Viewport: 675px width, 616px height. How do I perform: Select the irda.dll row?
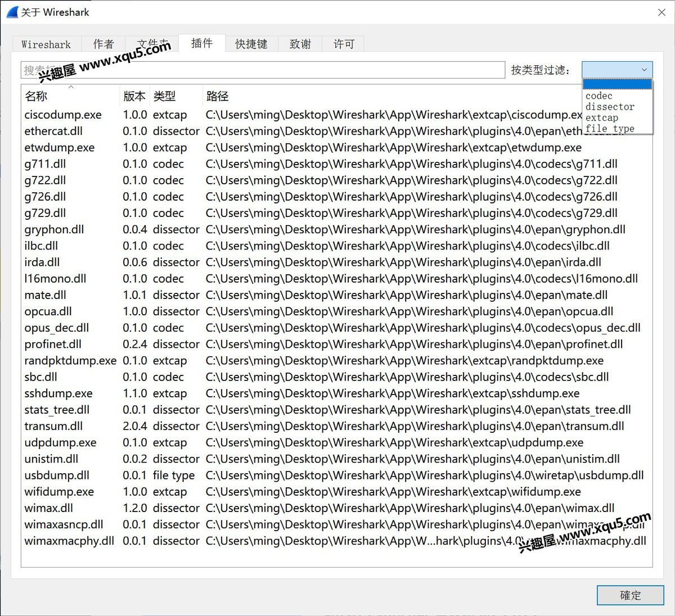pyautogui.click(x=336, y=262)
